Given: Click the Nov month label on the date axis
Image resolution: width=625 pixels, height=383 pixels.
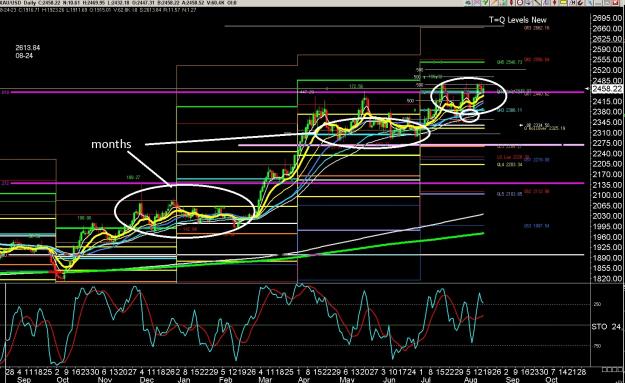Looking at the screenshot, I should coord(104,379).
